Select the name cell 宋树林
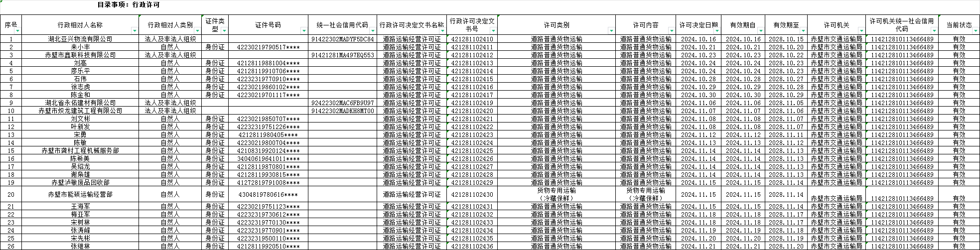 pyautogui.click(x=80, y=222)
